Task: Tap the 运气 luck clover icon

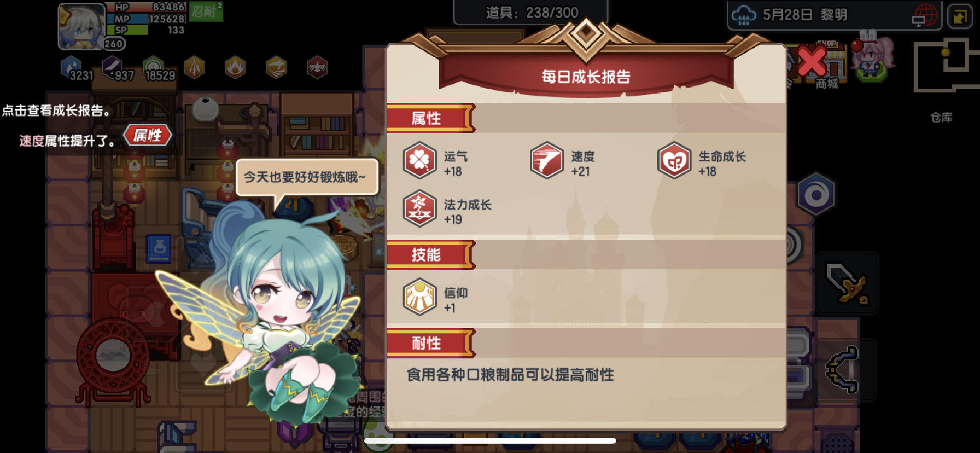Action: click(419, 160)
